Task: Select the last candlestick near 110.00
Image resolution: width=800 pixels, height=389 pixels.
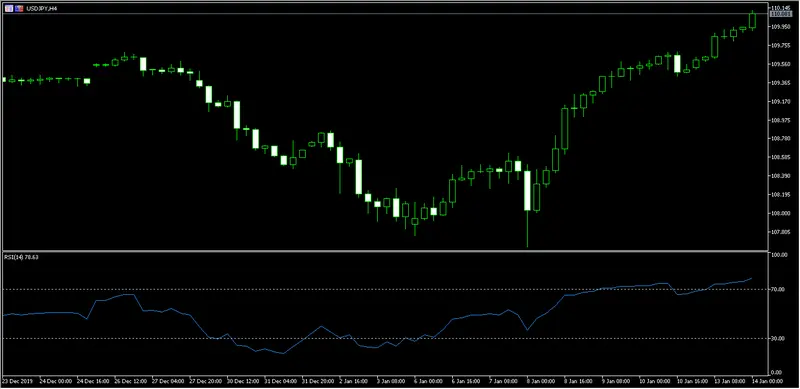Action: 752,20
